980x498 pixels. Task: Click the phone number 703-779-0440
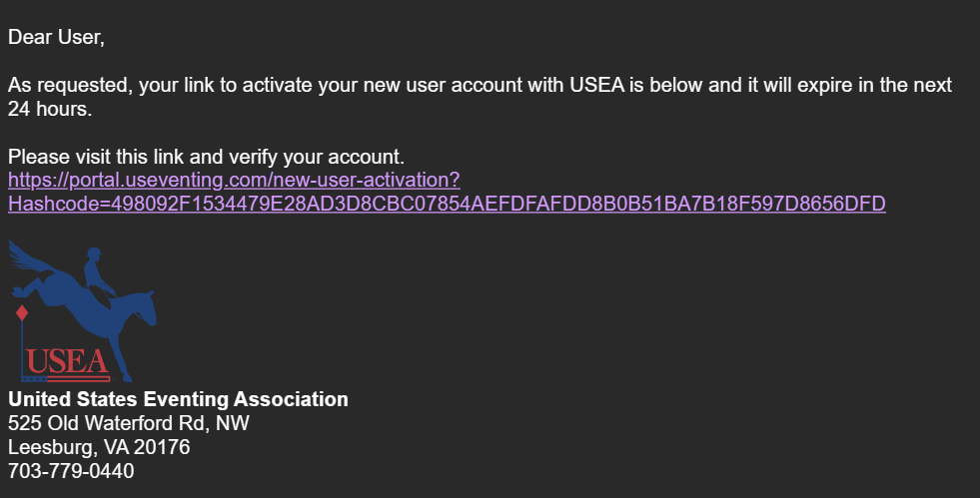[71, 471]
